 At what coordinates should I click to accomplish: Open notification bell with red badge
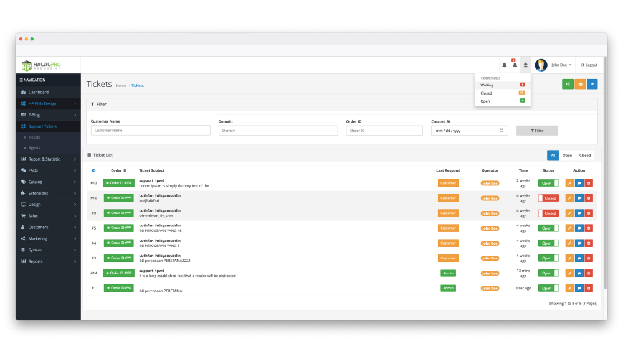515,65
